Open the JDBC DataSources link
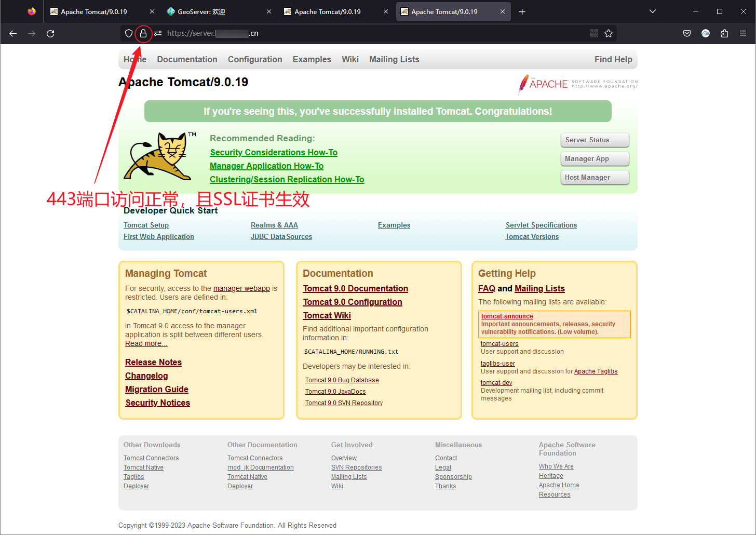Image resolution: width=756 pixels, height=535 pixels. (x=281, y=236)
